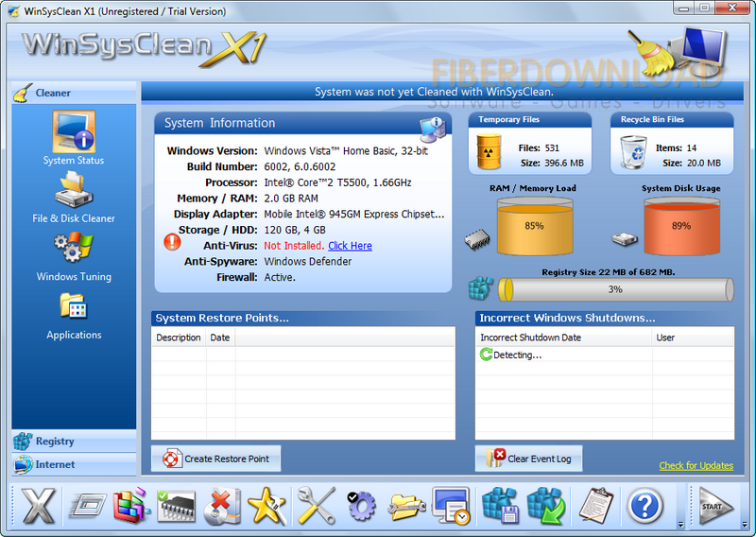The width and height of the screenshot is (756, 537).
Task: Click the memory chip with green check
Action: coord(176,505)
